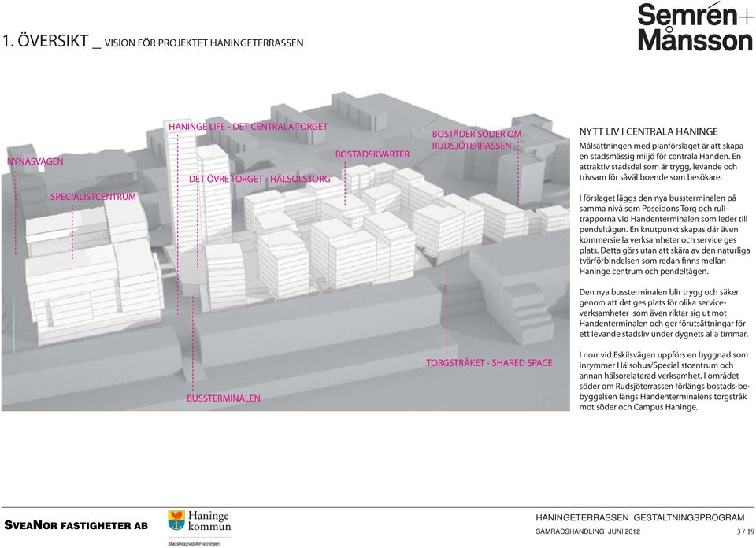Click the page number '3 / 19'

tap(745, 531)
